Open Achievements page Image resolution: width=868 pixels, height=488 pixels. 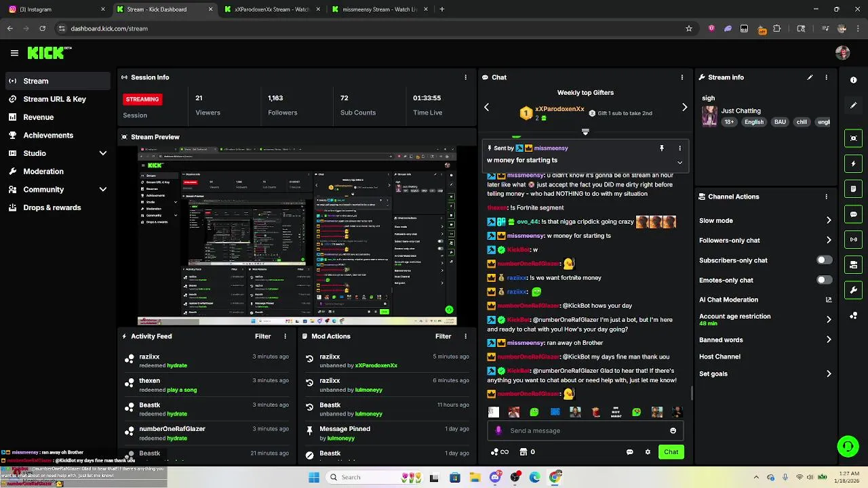pyautogui.click(x=57, y=135)
